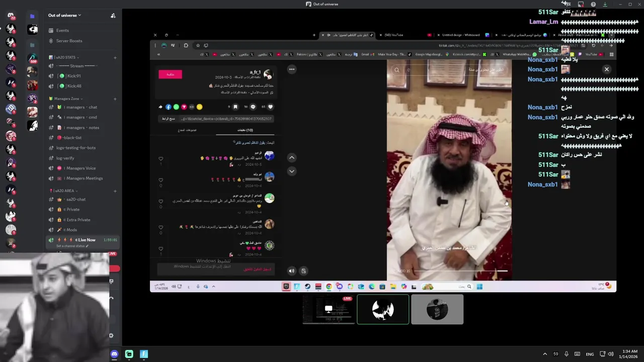This screenshot has height=362, width=644.
Task: Add a channel to sA20 STATS category
Action: pos(115,57)
